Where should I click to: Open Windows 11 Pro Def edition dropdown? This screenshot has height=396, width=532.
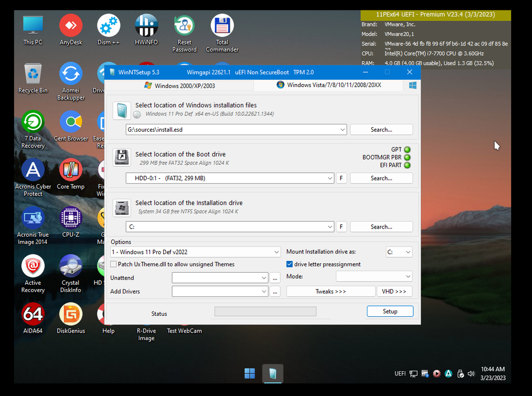pyautogui.click(x=195, y=252)
